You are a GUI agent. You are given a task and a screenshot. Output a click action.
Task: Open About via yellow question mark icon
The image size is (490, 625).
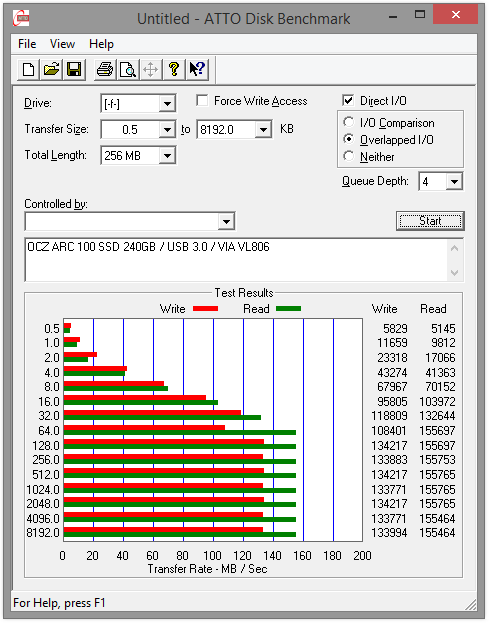click(x=174, y=69)
